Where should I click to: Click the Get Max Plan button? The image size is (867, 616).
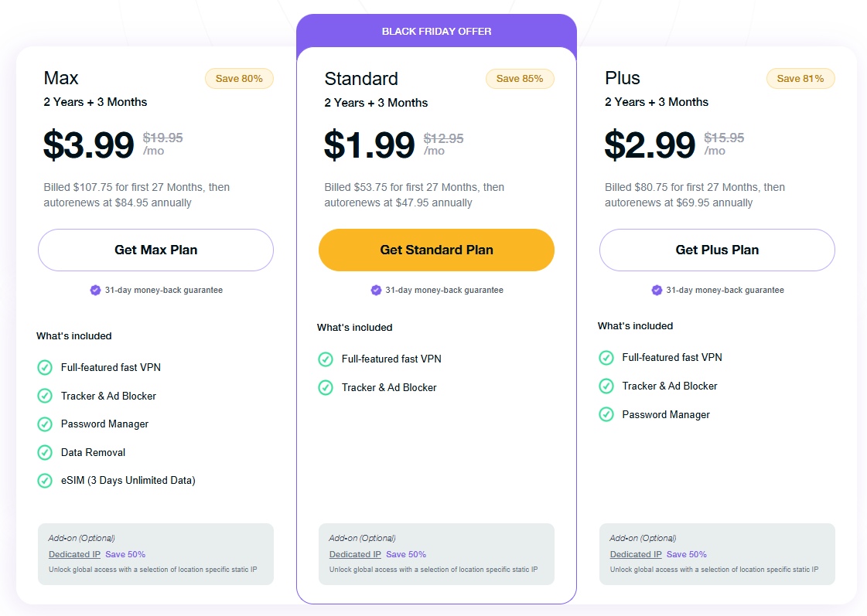tap(155, 250)
